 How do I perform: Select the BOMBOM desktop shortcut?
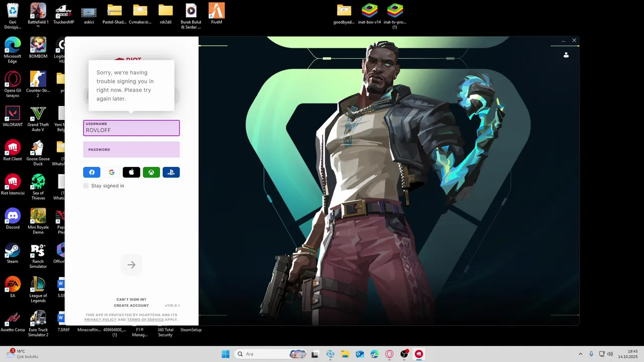pos(38,48)
